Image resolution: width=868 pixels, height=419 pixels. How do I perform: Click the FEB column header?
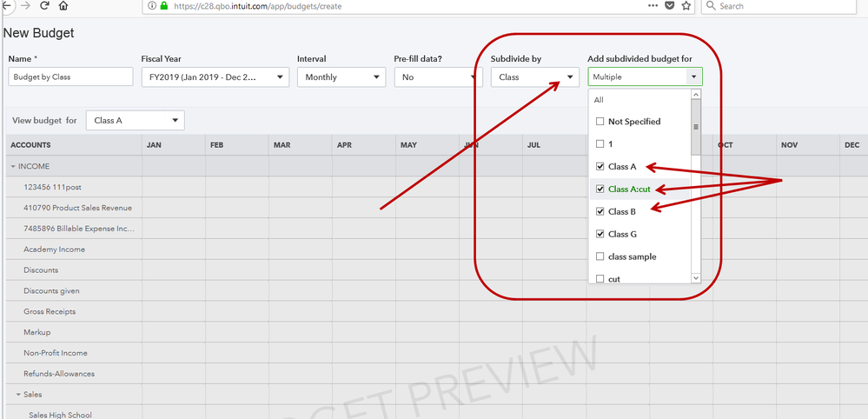tap(237, 145)
